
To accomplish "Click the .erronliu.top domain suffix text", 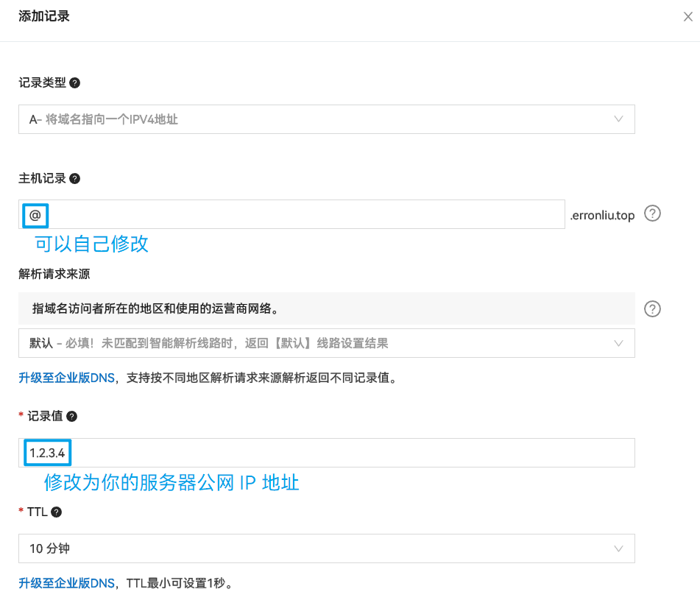I will point(602,215).
